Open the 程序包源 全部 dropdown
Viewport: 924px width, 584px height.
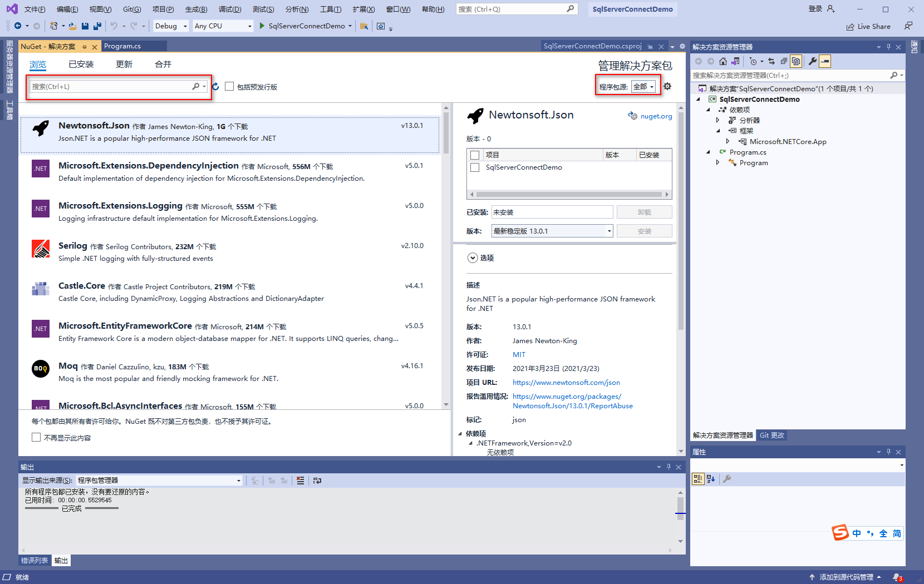pyautogui.click(x=645, y=86)
